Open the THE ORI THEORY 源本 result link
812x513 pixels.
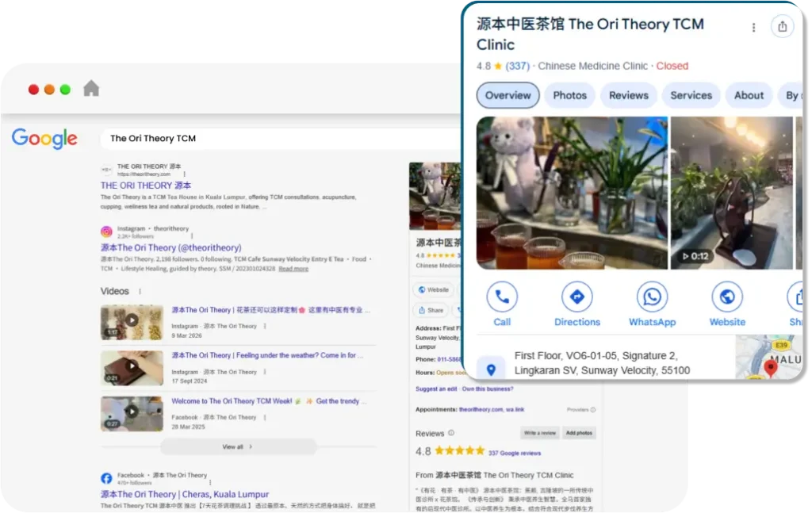coord(146,186)
